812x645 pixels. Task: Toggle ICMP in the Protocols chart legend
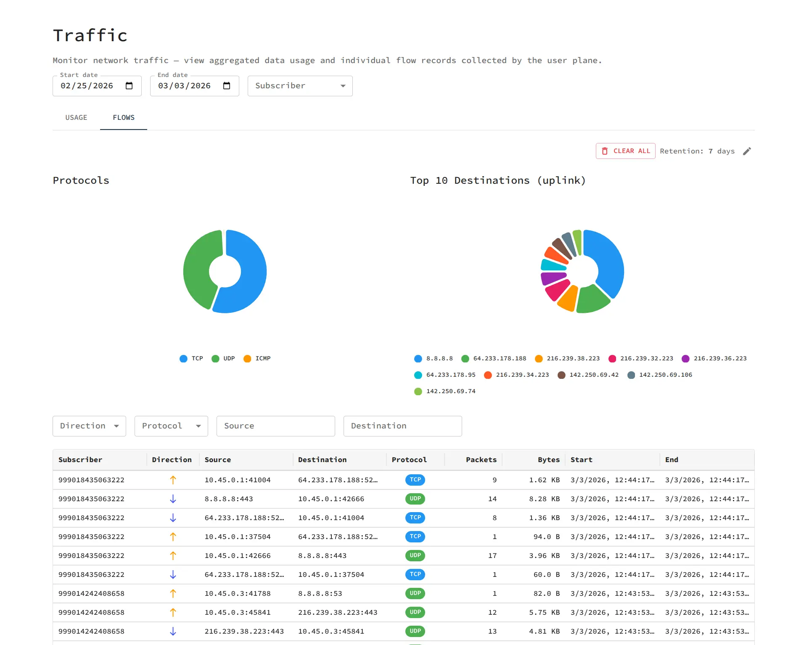pyautogui.click(x=257, y=359)
